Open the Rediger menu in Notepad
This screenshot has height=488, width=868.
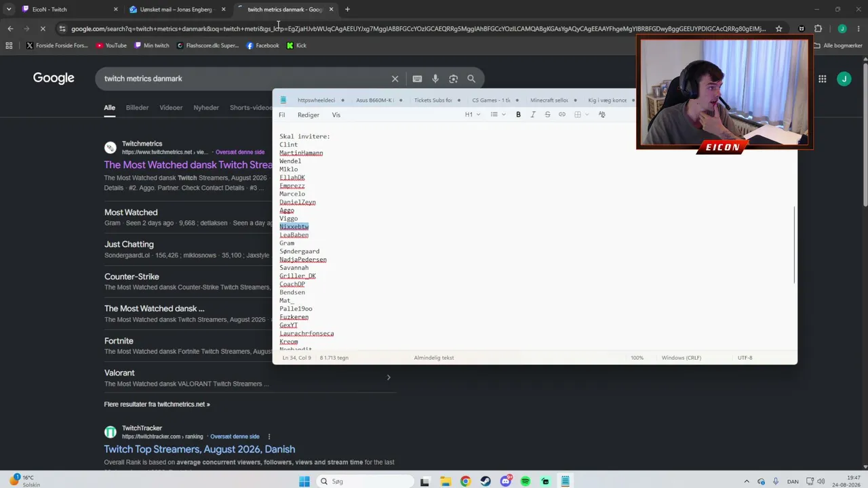click(x=309, y=115)
